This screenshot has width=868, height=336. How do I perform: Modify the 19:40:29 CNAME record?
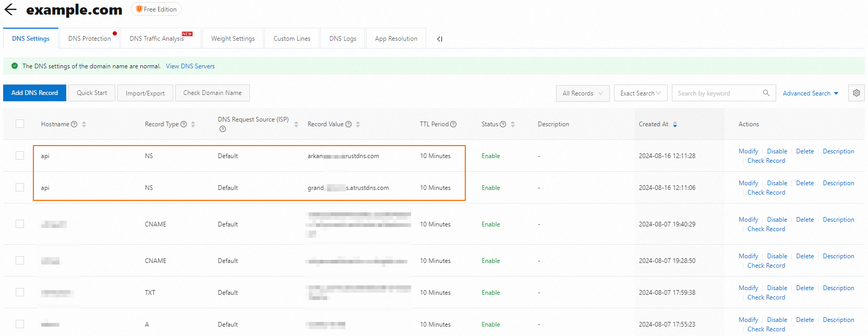[x=748, y=220]
